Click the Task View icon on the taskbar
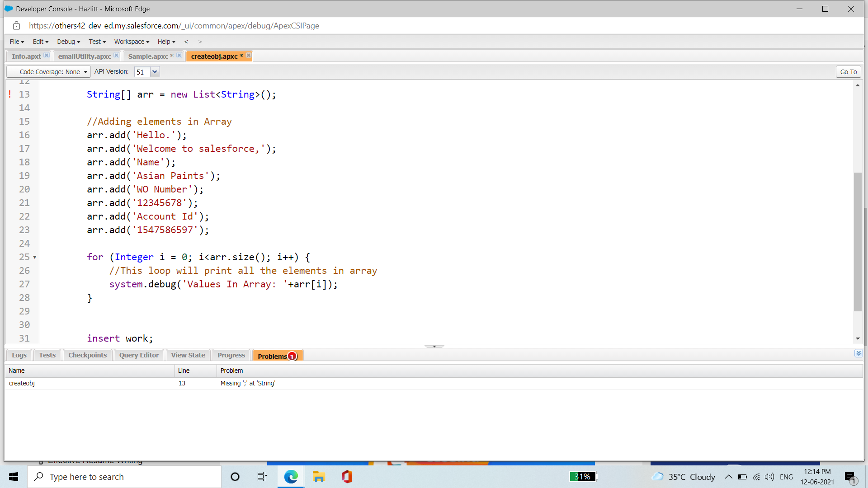Image resolution: width=868 pixels, height=488 pixels. [x=262, y=477]
